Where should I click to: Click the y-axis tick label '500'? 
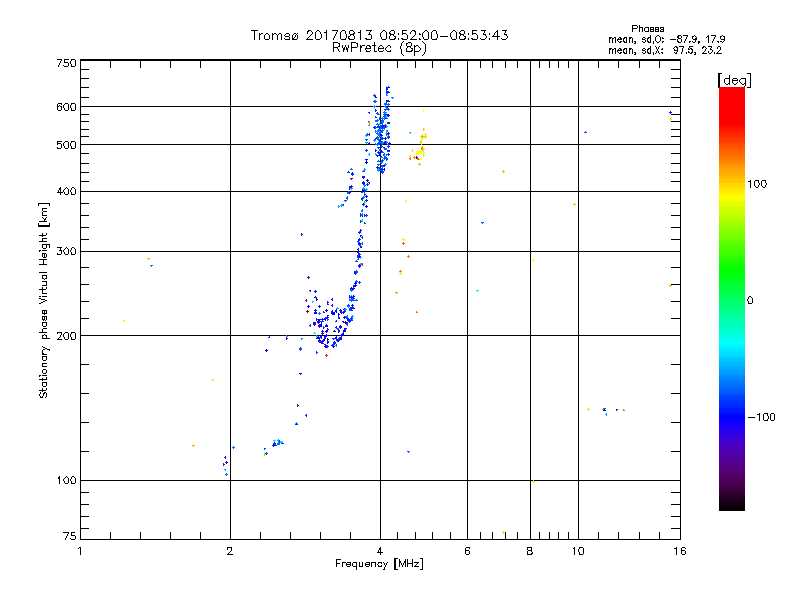[66, 145]
